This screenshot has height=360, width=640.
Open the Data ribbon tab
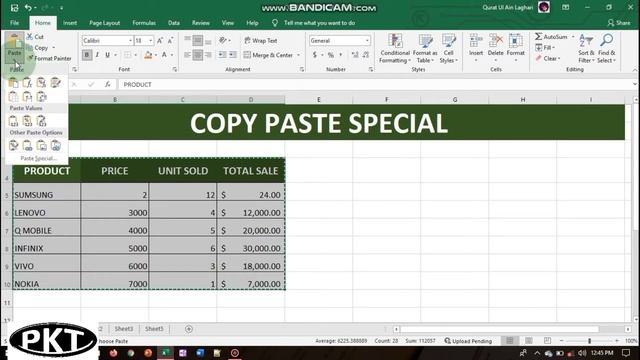coord(173,23)
